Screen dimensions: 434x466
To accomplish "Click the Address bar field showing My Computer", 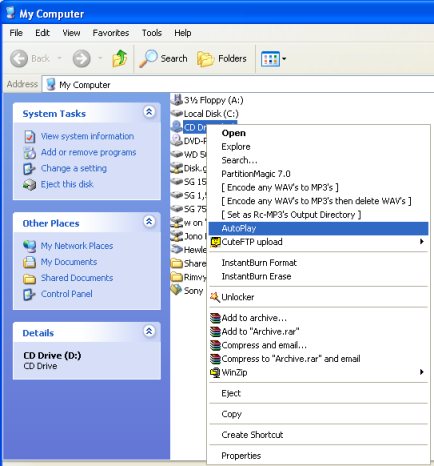I will coord(238,85).
